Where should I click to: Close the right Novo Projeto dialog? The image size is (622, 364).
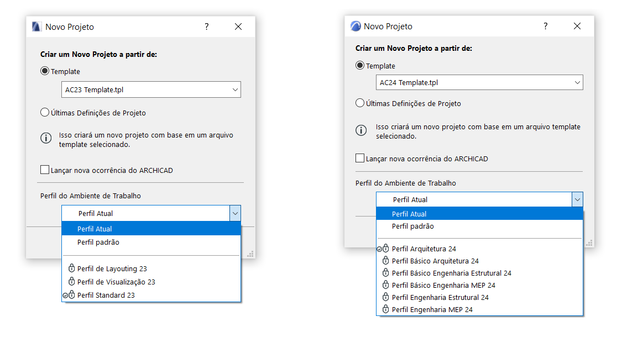click(x=577, y=26)
